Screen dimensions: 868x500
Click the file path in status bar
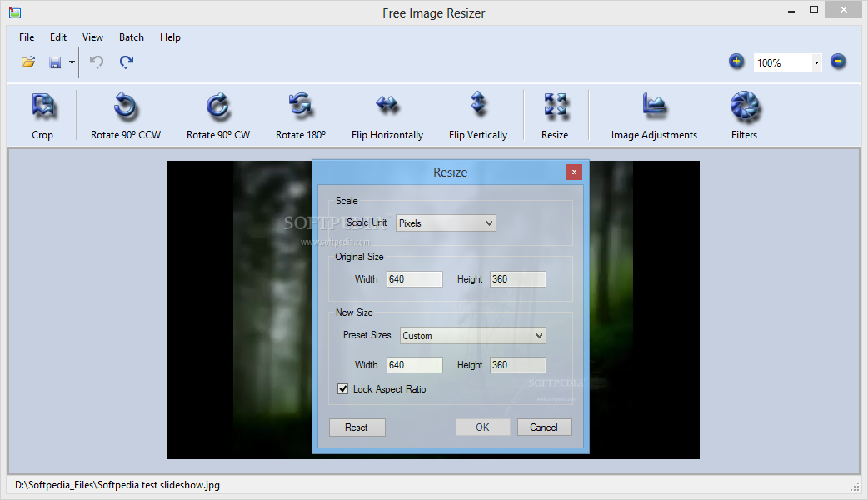click(x=117, y=485)
